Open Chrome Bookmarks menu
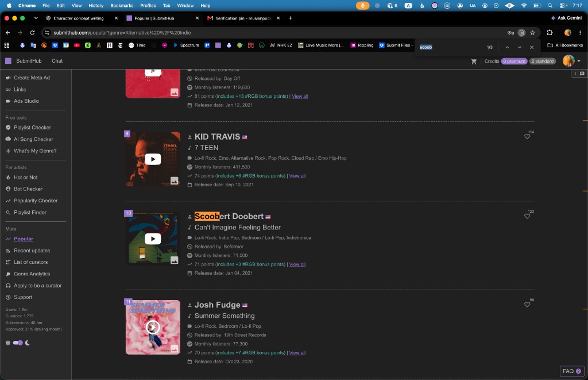The height and width of the screenshot is (380, 588). click(122, 6)
